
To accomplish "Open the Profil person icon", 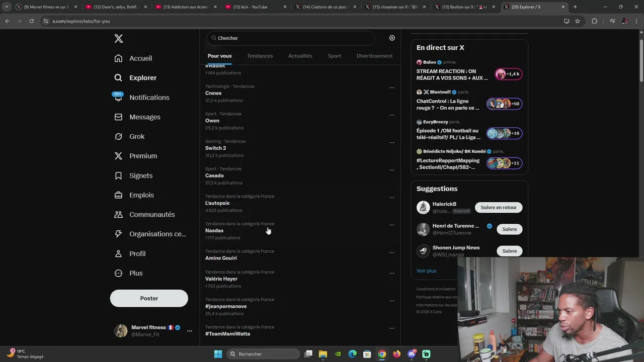I will click(118, 254).
